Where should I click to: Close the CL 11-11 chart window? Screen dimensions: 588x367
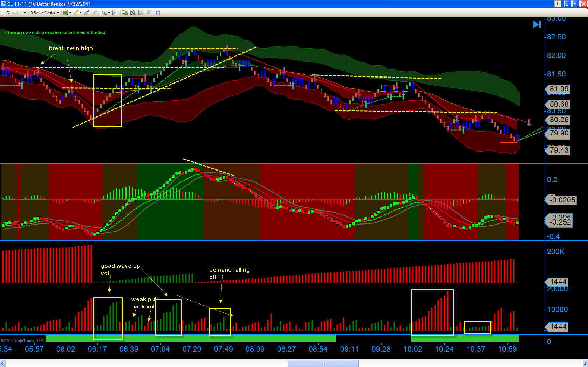click(584, 4)
